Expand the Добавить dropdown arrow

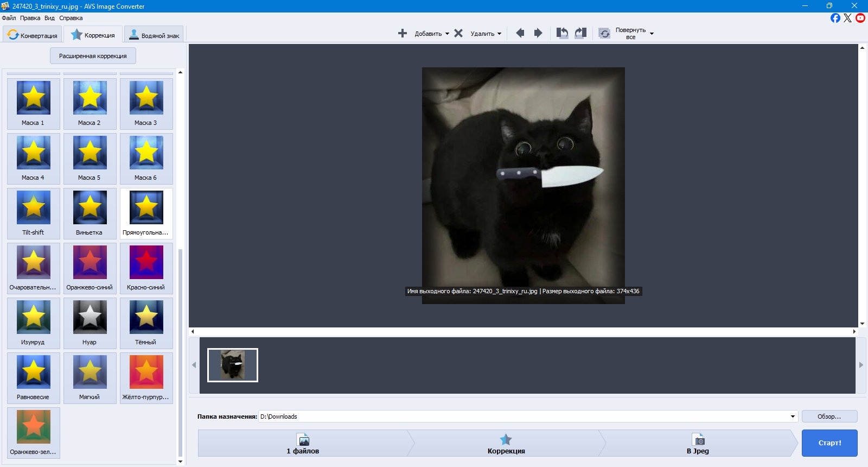click(x=447, y=34)
